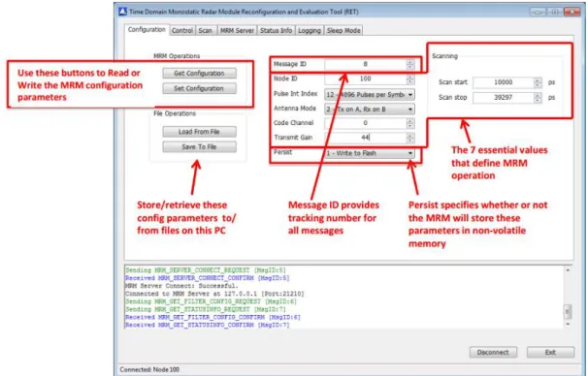588x376 pixels.
Task: Click the log pane scrollbar thumb
Action: pos(568,311)
